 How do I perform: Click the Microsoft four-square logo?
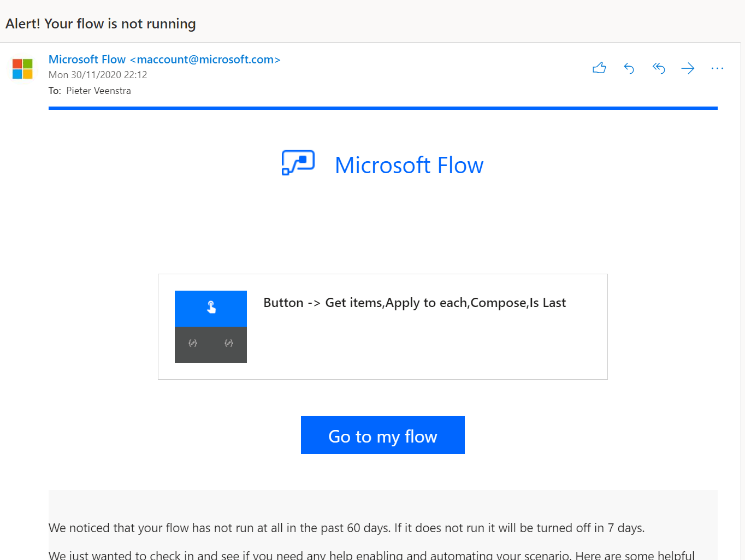(22, 68)
